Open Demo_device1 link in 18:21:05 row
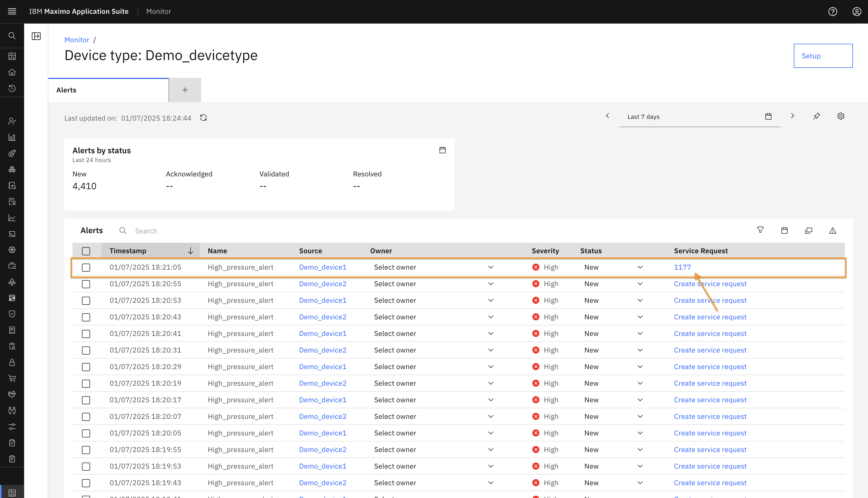868x498 pixels. (323, 267)
